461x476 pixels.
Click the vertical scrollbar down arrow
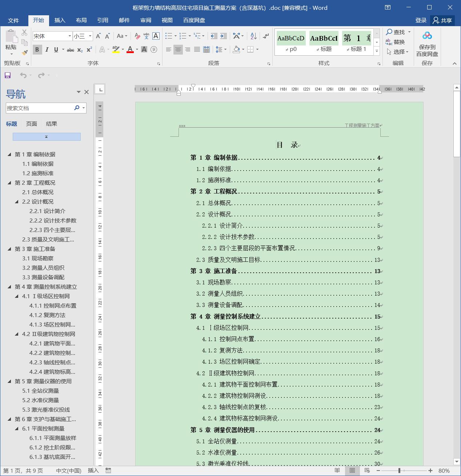(x=457, y=461)
